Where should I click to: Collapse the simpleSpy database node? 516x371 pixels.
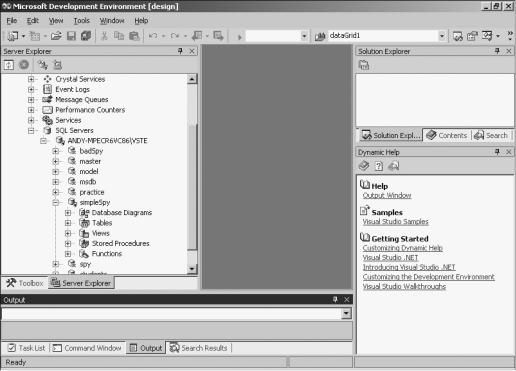56,202
